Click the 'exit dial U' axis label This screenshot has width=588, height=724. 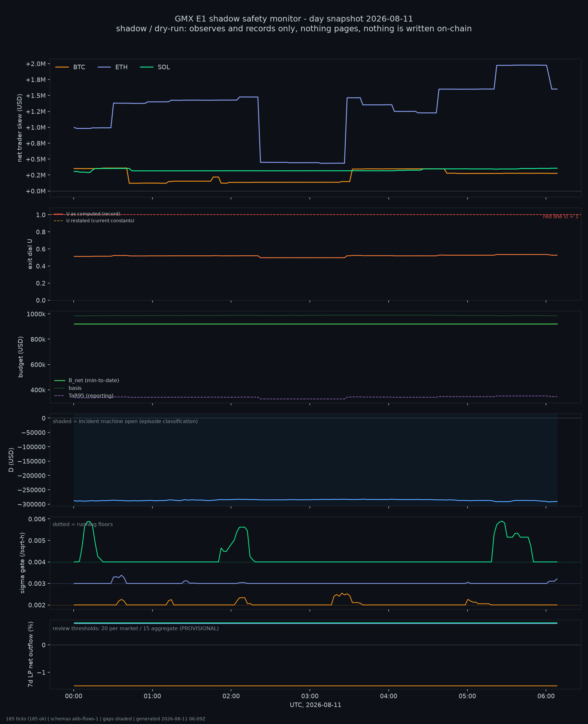30,254
